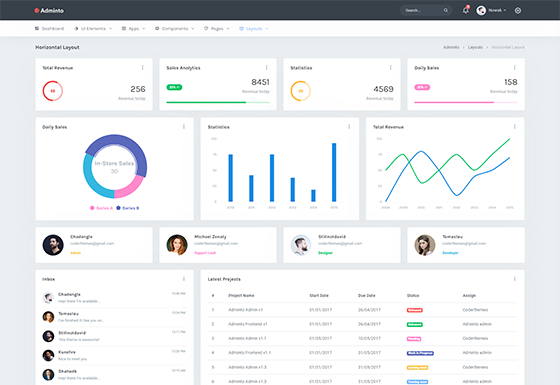Open Chadengle's inbox message
The image size is (560, 385).
coord(114,298)
